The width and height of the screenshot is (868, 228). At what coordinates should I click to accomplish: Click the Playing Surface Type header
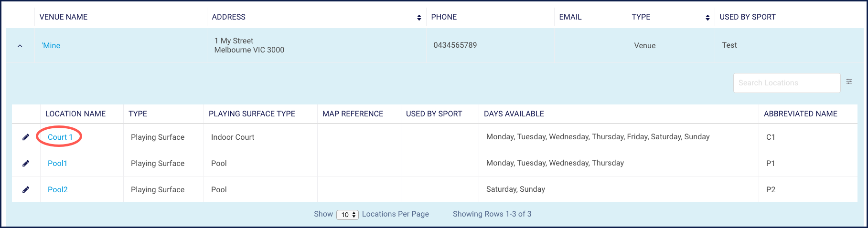pos(252,114)
